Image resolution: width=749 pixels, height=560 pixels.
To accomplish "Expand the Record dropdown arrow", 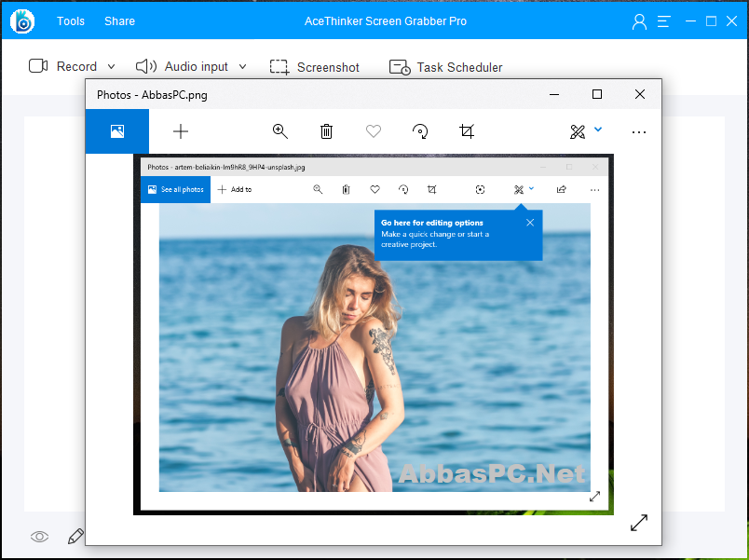I will 111,66.
